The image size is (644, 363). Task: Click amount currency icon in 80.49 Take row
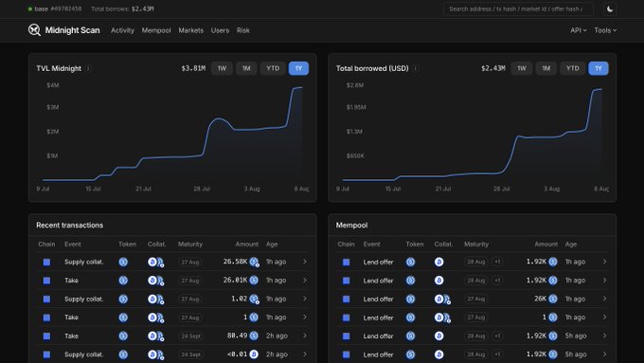pyautogui.click(x=254, y=336)
